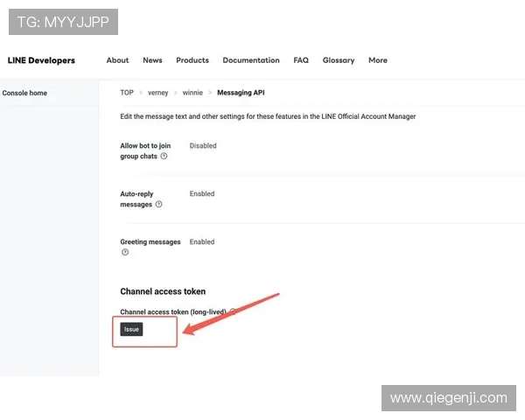The image size is (525, 420).
Task: Click the Messaging API breadcrumb
Action: coord(241,93)
